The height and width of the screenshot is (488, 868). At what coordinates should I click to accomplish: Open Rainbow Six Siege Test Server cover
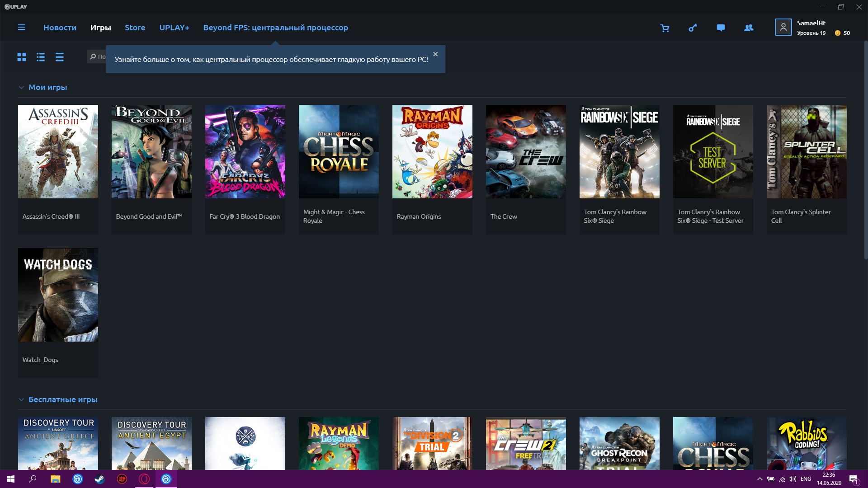coord(713,151)
